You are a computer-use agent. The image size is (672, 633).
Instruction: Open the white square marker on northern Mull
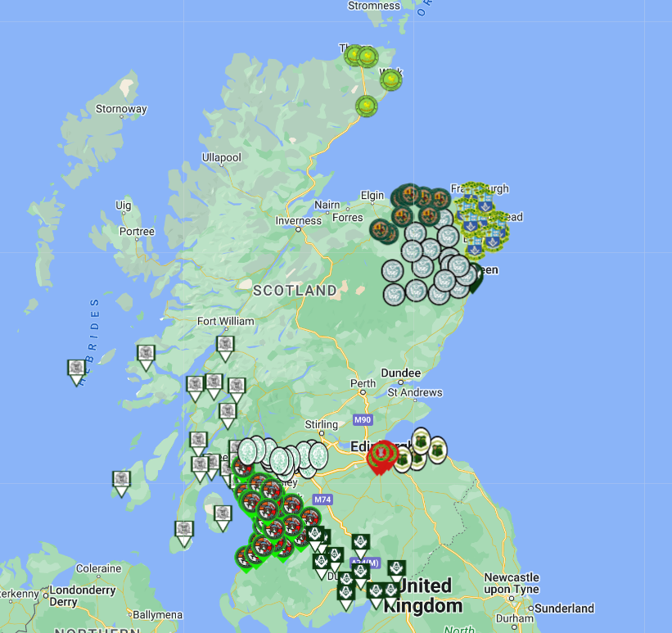(x=146, y=358)
